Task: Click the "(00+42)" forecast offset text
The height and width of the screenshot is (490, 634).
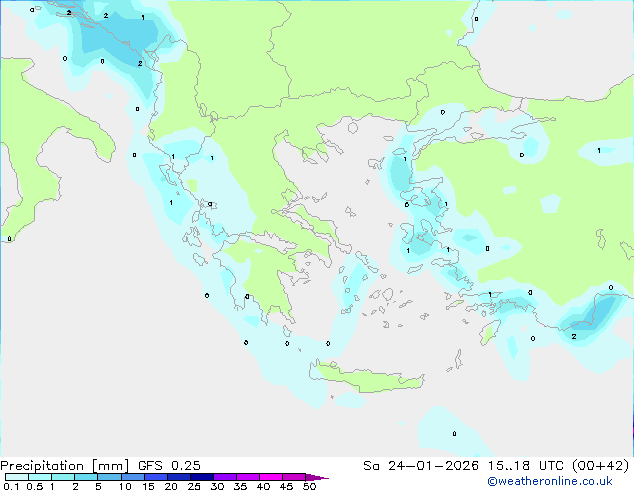Action: click(x=601, y=466)
